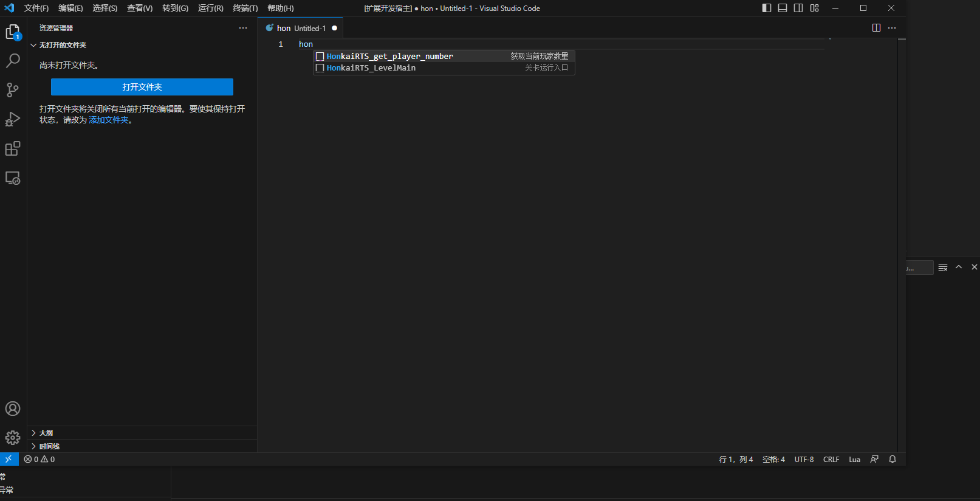Viewport: 980px width, 501px height.
Task: Click the notifications bell in status bar
Action: [893, 460]
